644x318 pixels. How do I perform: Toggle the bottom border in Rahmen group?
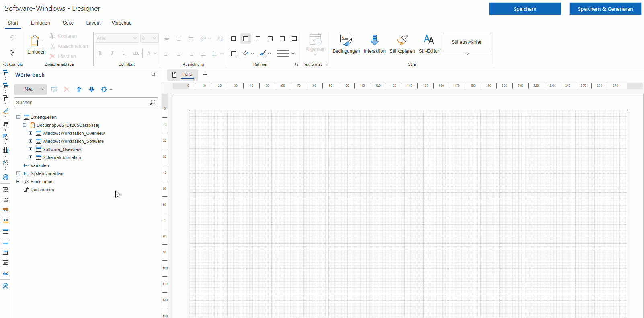pyautogui.click(x=294, y=39)
